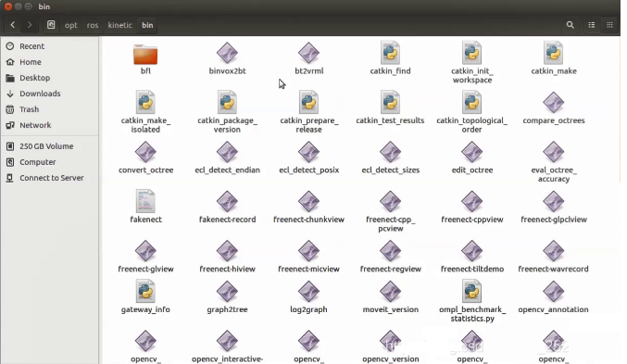
Task: Select the freenect-chunkview executable icon
Action: coord(308,202)
